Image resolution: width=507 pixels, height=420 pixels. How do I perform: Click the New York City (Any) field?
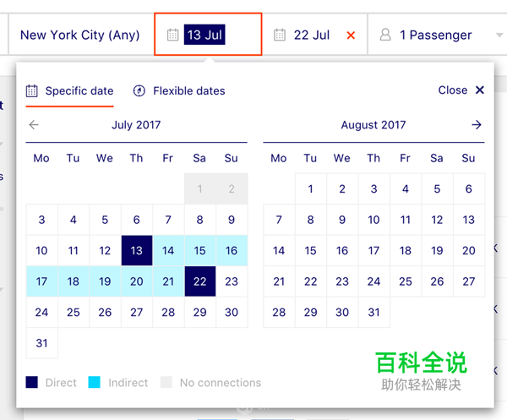(x=79, y=35)
